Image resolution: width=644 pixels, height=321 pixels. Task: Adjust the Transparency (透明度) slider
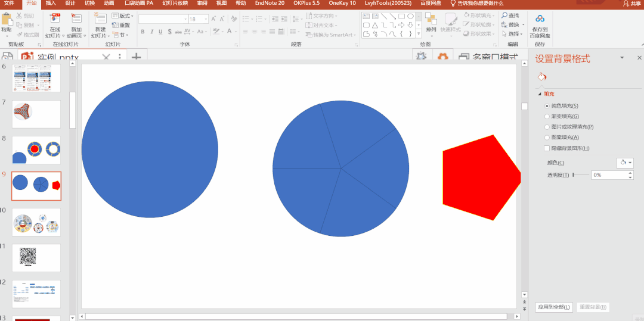pyautogui.click(x=580, y=175)
